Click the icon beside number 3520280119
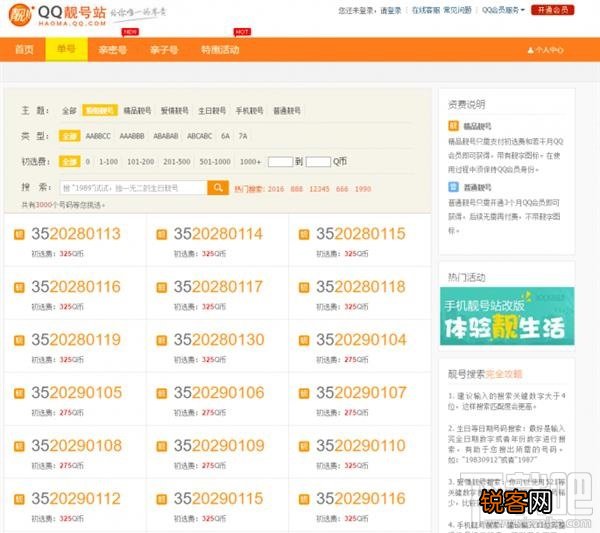 point(19,340)
